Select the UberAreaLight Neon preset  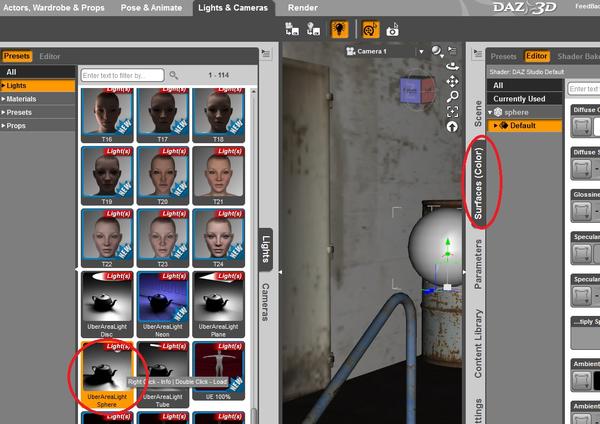[163, 304]
